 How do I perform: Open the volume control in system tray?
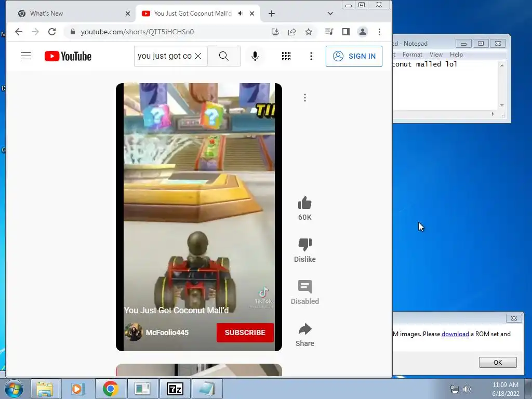(x=467, y=389)
